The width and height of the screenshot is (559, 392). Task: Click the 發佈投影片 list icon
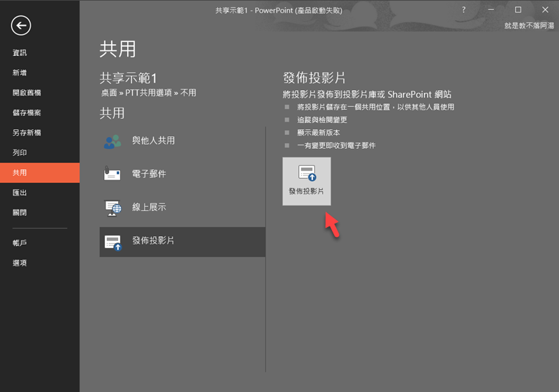pos(113,242)
